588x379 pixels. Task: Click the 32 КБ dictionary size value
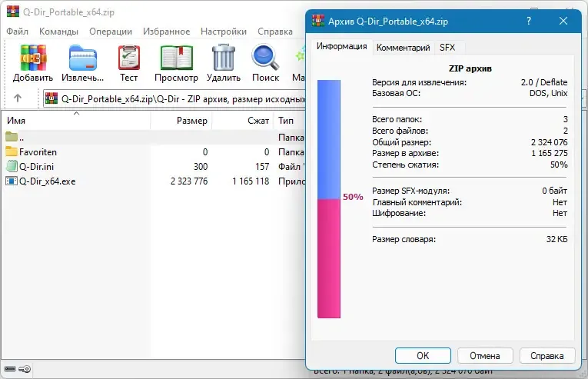pos(557,239)
